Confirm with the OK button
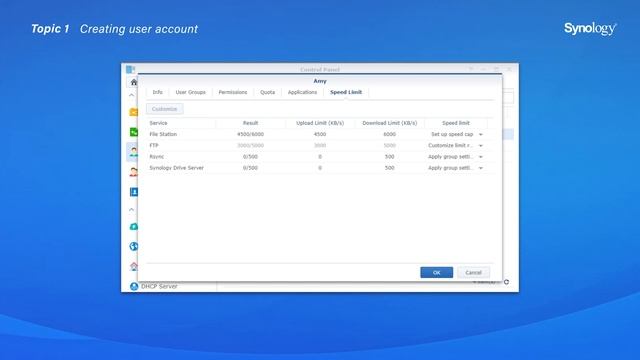The height and width of the screenshot is (360, 640). click(x=436, y=273)
